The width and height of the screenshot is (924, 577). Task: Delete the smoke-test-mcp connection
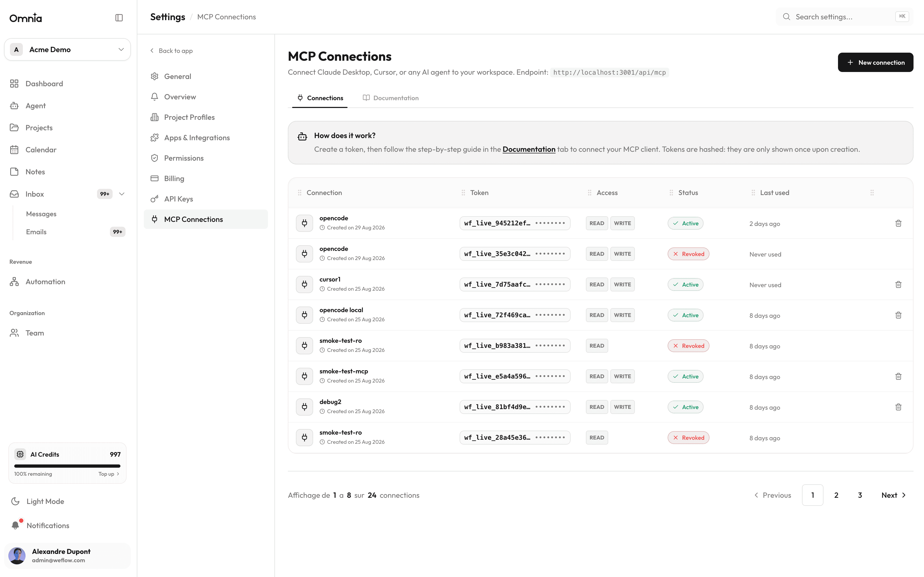click(x=898, y=376)
